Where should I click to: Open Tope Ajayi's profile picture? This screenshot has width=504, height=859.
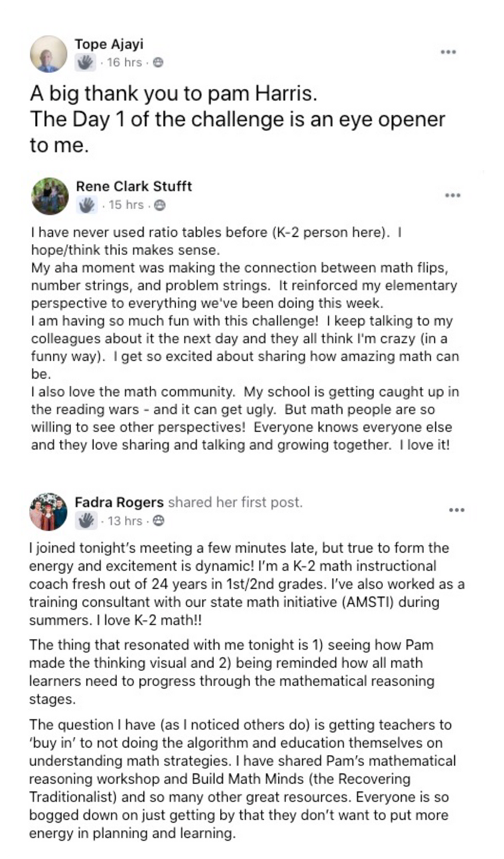48,54
